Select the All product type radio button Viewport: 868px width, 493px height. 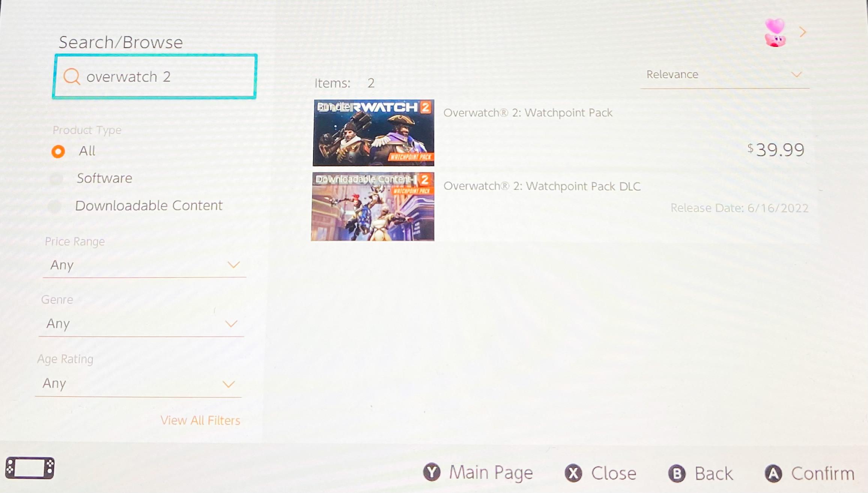click(x=58, y=151)
